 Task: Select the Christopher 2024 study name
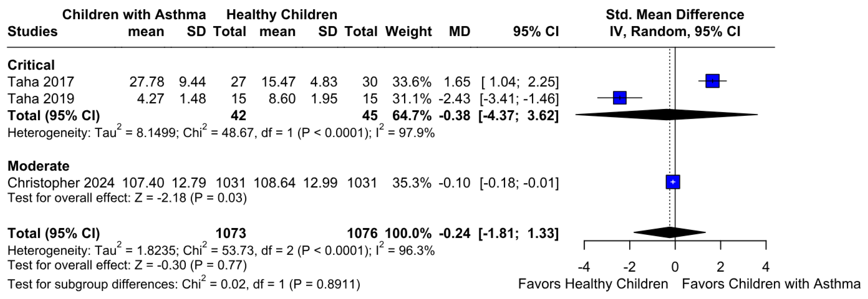(61, 183)
